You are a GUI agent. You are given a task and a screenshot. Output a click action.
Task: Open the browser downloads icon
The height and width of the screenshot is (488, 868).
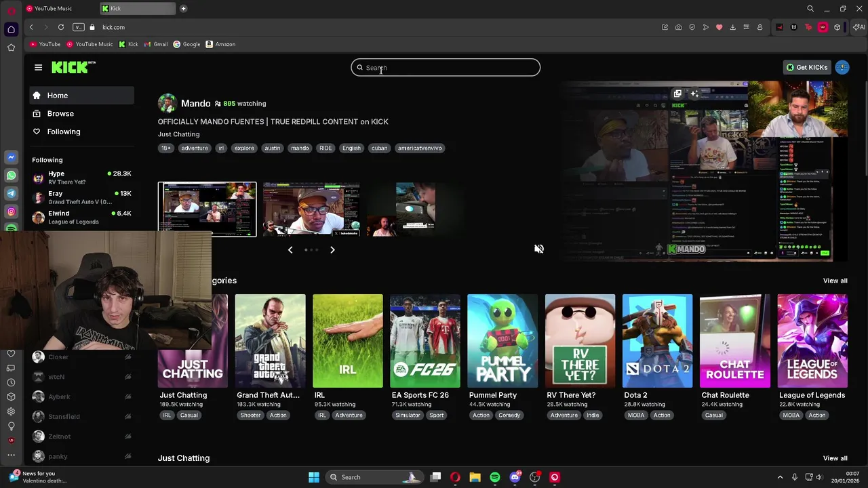coord(732,27)
